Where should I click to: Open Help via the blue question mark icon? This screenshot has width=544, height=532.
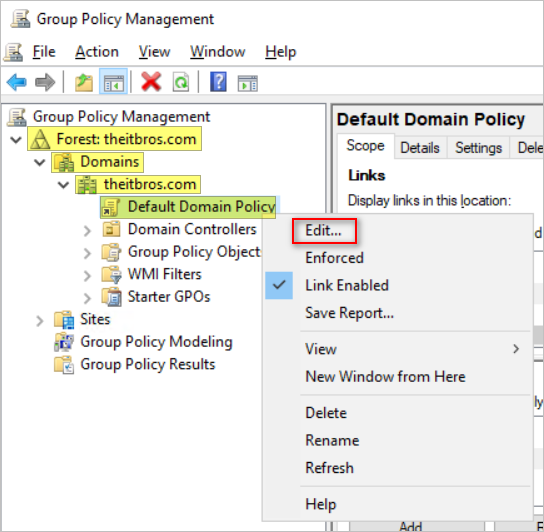pyautogui.click(x=218, y=82)
